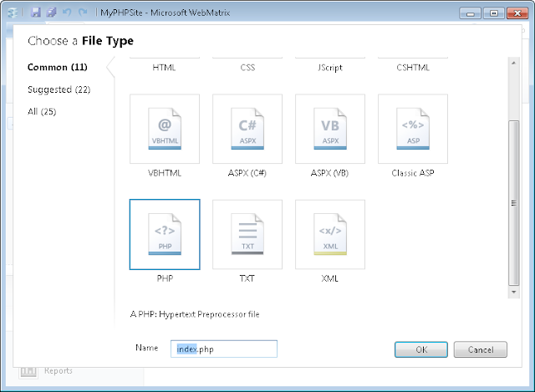The image size is (535, 392).
Task: Open the WebMatrix application menu icon
Action: coord(13,13)
